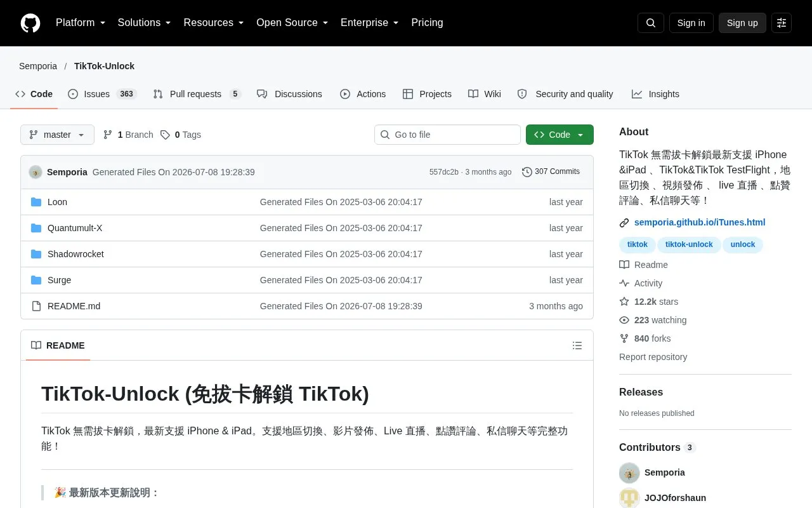Click the latest commit message 2026-07-08 19:28:39
This screenshot has height=508, width=812.
173,172
